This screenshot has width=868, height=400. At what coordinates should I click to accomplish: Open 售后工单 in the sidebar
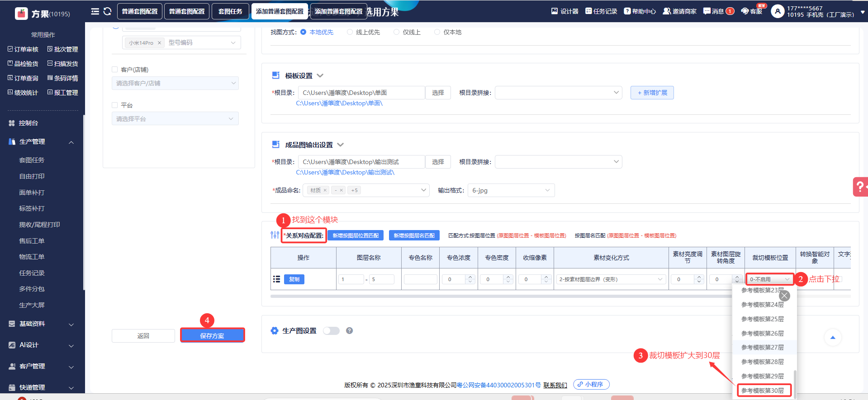tap(32, 241)
